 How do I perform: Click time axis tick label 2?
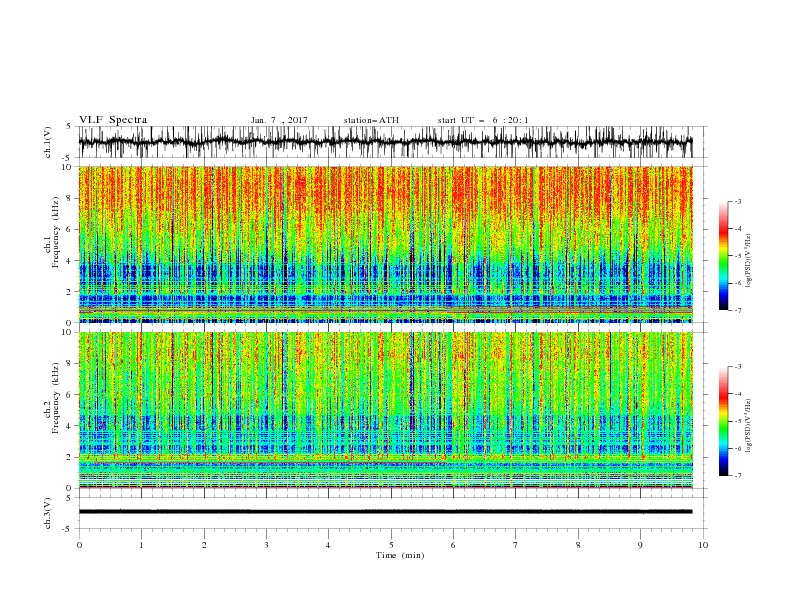point(204,545)
